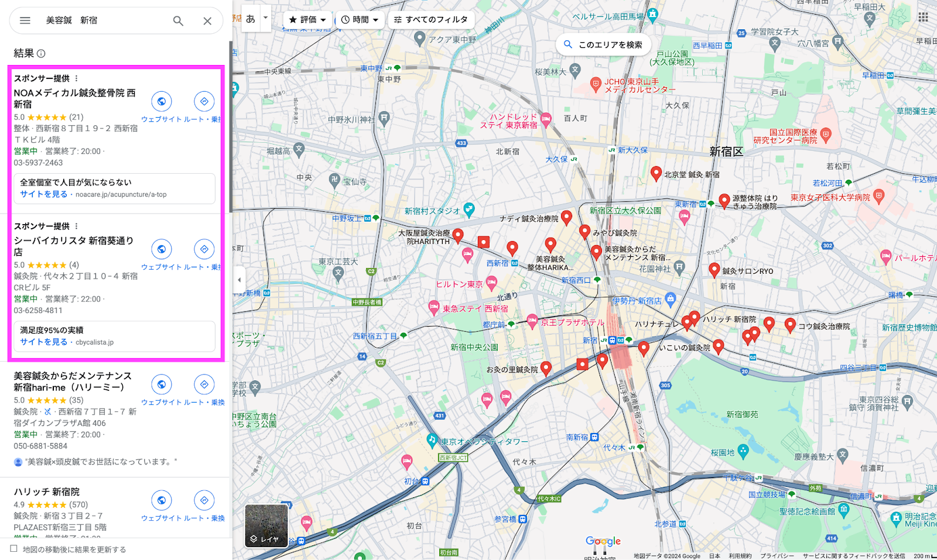The image size is (937, 560).
Task: Open サイトを見る link for noacare.jp
Action: click(43, 194)
